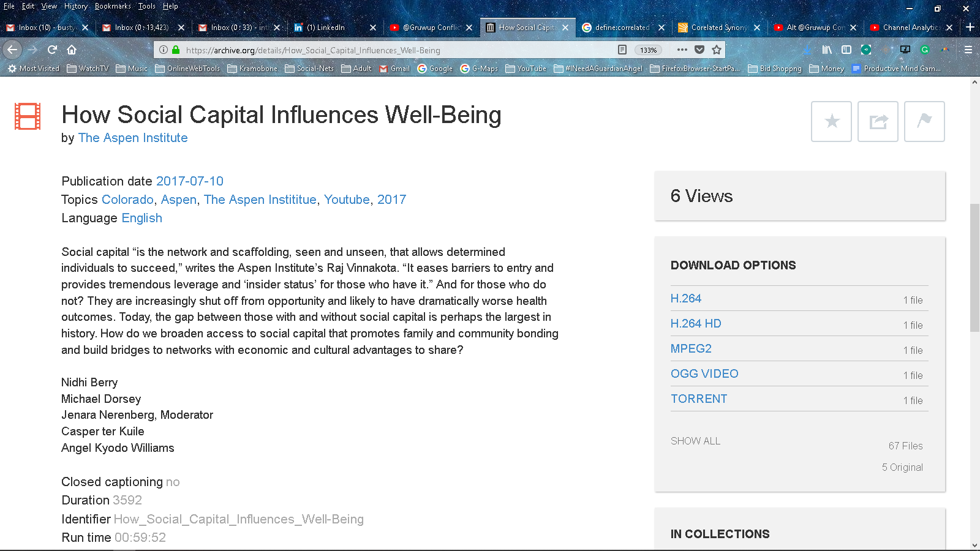The width and height of the screenshot is (980, 551).
Task: Open new tab with plus button
Action: pos(970,27)
